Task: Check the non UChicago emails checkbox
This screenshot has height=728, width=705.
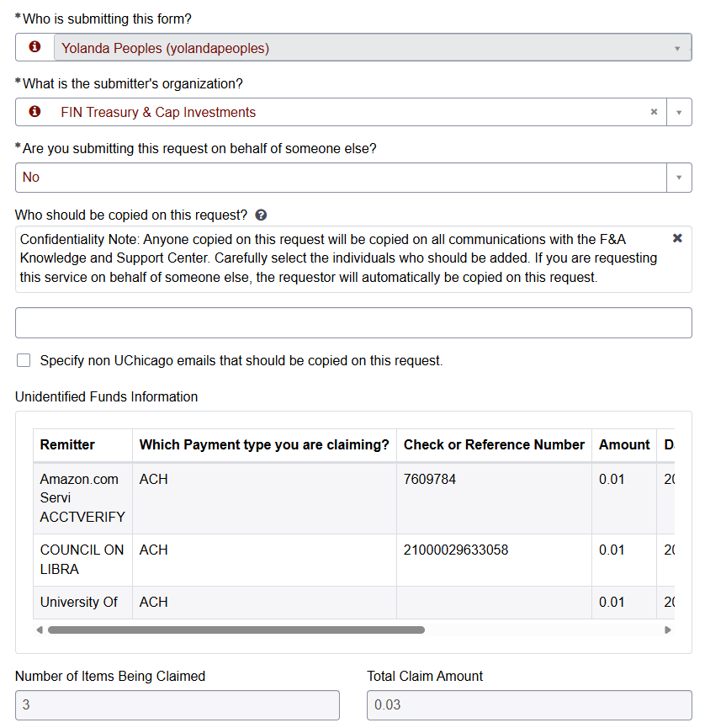Action: pos(24,361)
